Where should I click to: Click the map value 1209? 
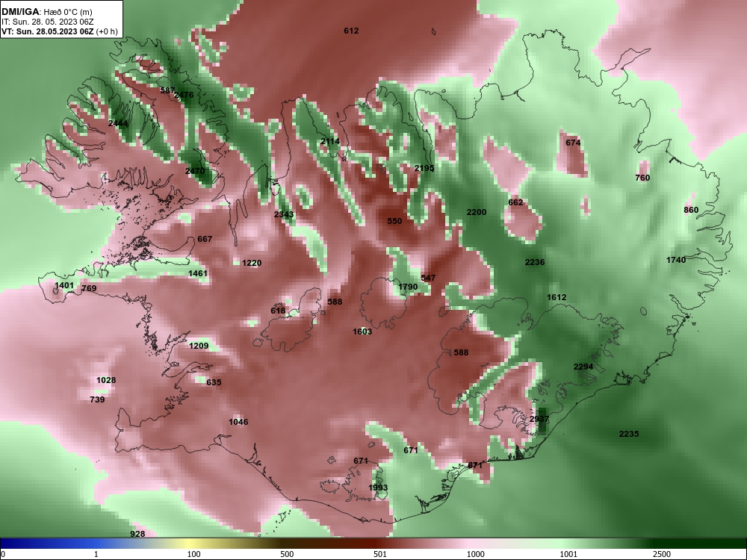199,346
